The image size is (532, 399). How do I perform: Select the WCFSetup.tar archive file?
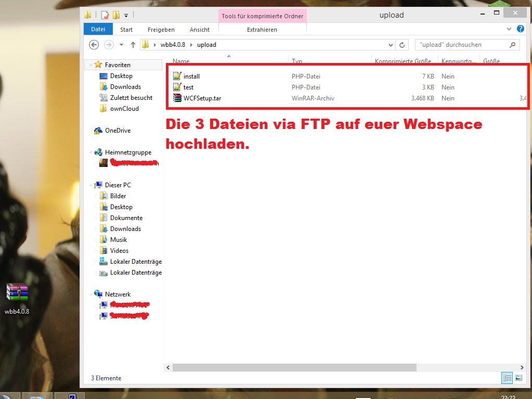(202, 98)
